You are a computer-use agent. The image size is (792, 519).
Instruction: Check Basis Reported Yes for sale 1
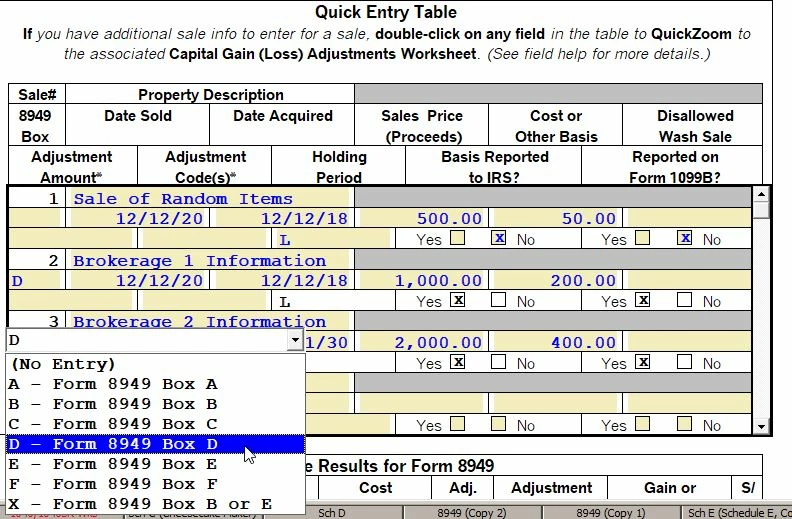458,238
